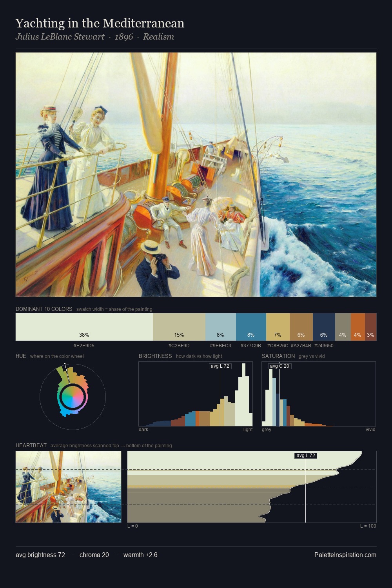392x588 pixels.
Task: Click the BRIGHTNESS section heading
Action: [155, 356]
